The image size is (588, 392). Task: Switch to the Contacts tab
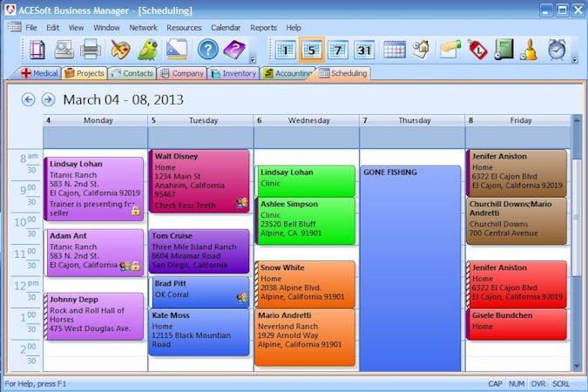132,73
